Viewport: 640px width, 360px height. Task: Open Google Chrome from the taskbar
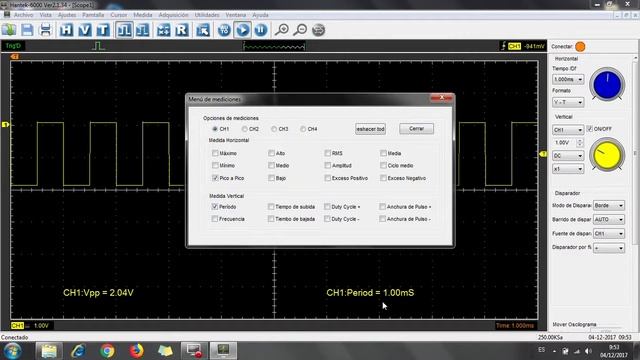(107, 351)
